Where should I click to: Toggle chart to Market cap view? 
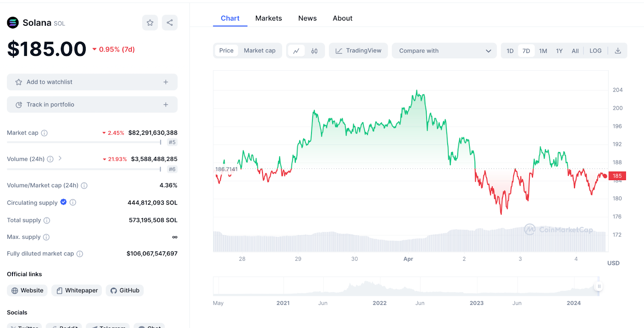pyautogui.click(x=260, y=51)
